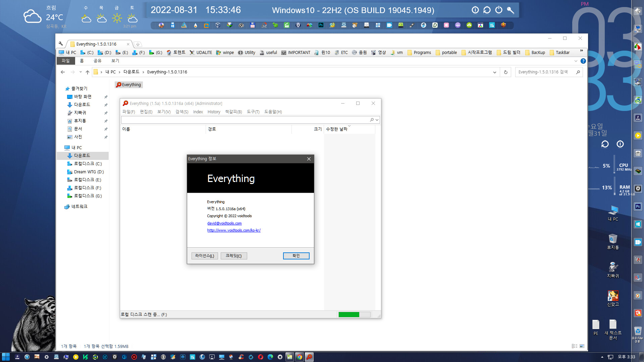Click the green disk scan progress bar
The width and height of the screenshot is (644, 362).
(x=354, y=314)
